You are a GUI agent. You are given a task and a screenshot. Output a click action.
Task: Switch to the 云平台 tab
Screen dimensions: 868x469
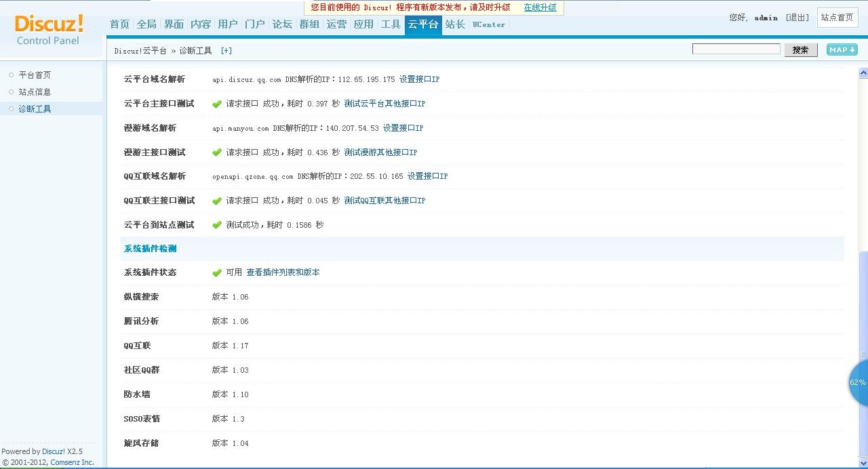coord(423,24)
